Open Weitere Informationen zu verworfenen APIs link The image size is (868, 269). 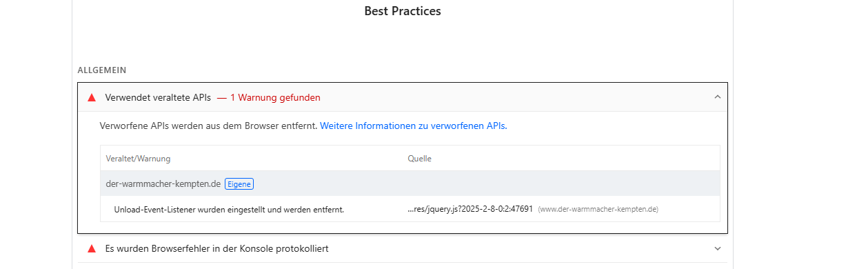click(412, 126)
